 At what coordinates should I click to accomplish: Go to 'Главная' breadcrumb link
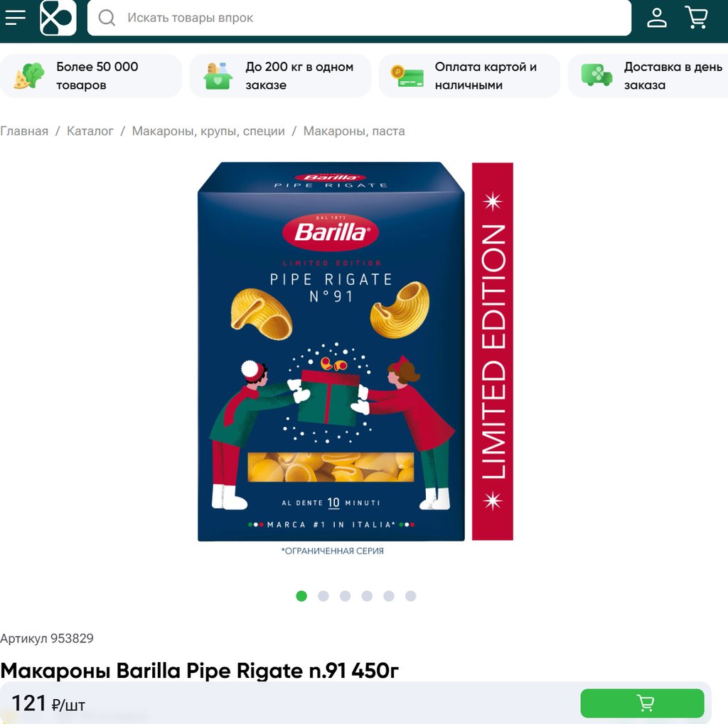pyautogui.click(x=24, y=131)
